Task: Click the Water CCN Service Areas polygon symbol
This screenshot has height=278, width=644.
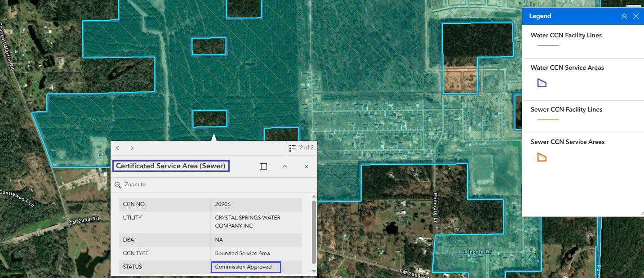Action: click(542, 83)
